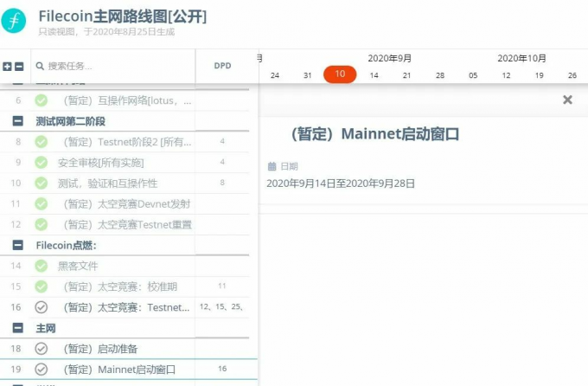Select timeline date 10 marker
Screen dimensions: 588x386
click(x=340, y=74)
